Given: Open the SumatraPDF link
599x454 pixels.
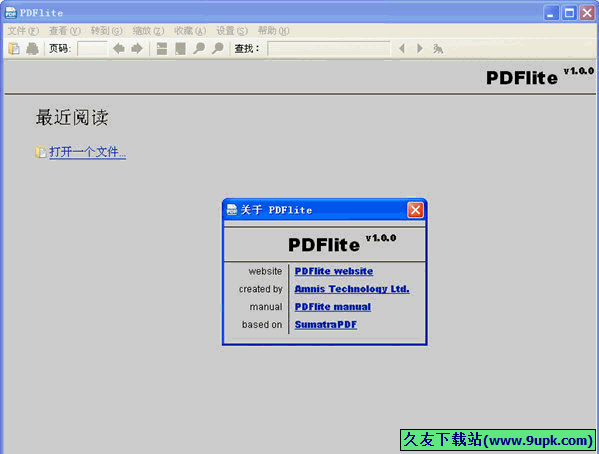Looking at the screenshot, I should (x=326, y=325).
